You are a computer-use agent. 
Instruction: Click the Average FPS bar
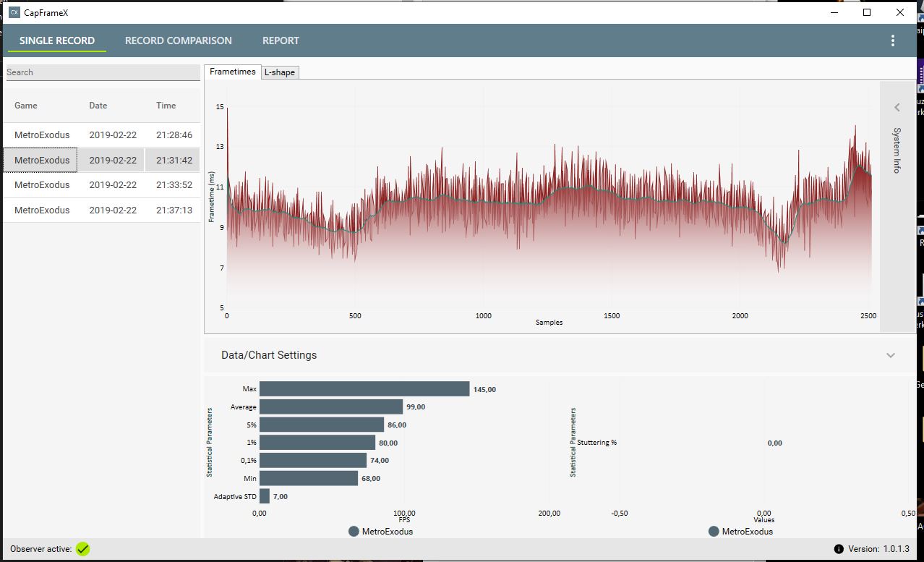pos(331,406)
